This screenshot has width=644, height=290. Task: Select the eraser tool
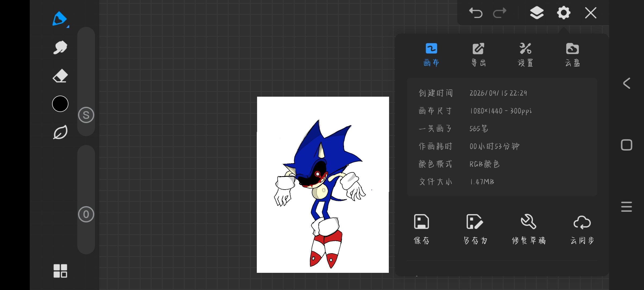pyautogui.click(x=60, y=76)
